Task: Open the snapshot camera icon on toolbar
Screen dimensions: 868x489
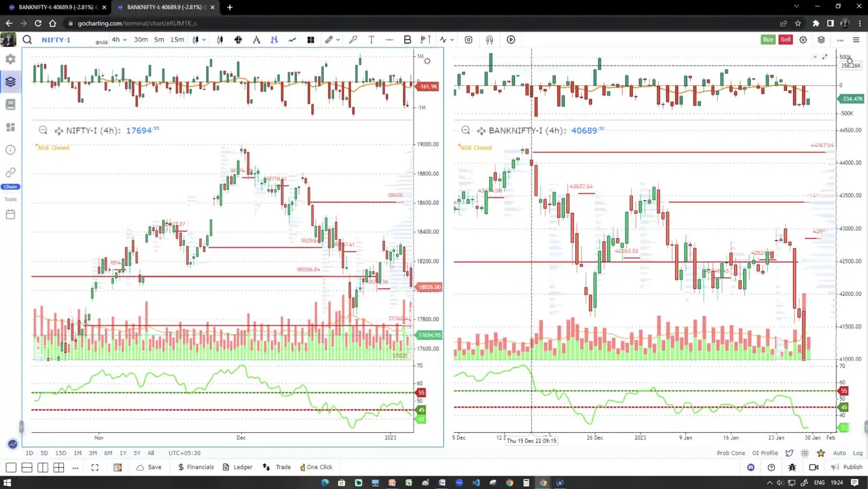Action: (x=468, y=39)
